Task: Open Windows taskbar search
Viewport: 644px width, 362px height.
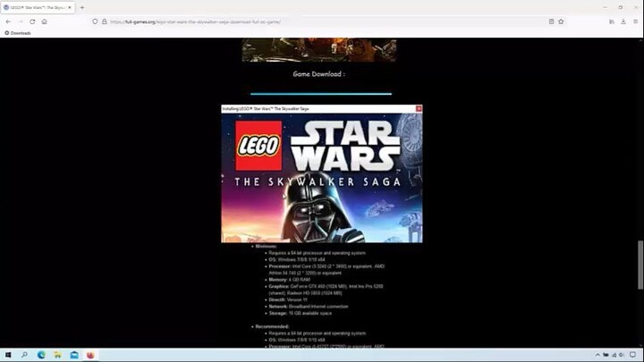Action: click(x=24, y=355)
